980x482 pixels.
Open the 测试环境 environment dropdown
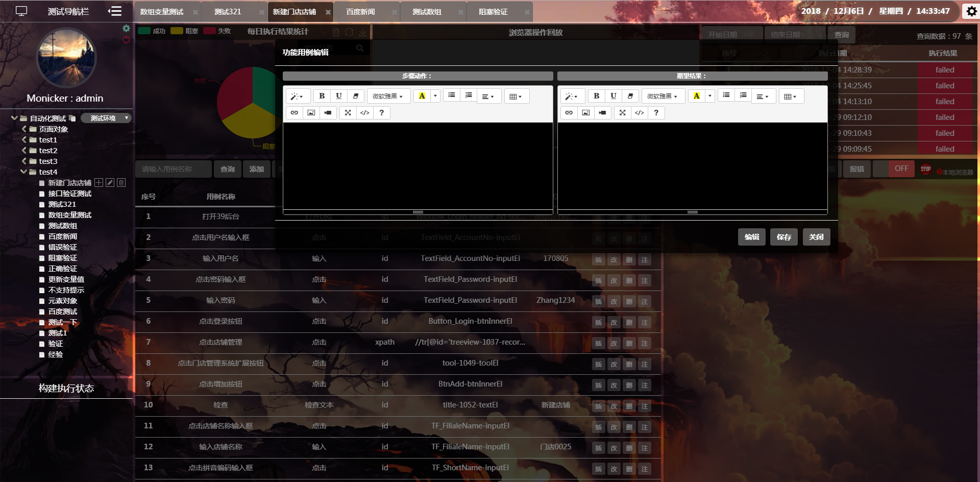point(106,118)
